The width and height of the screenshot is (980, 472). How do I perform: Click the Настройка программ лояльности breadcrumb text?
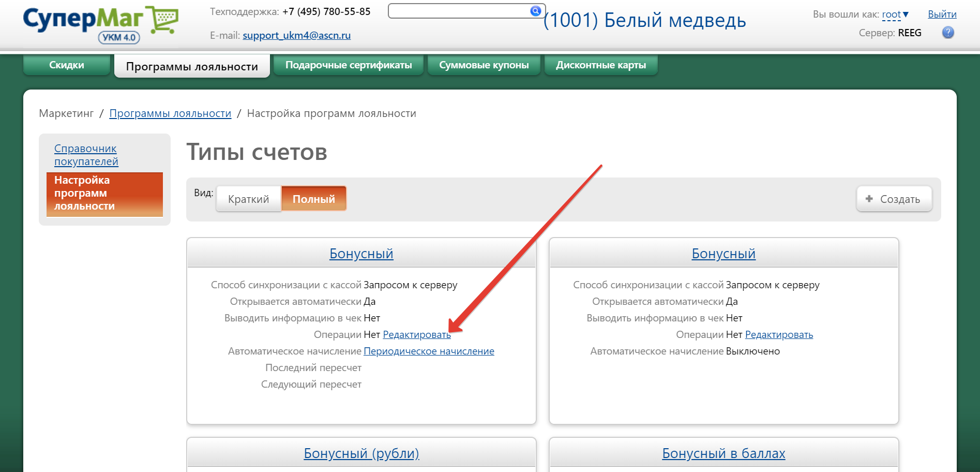coord(331,113)
